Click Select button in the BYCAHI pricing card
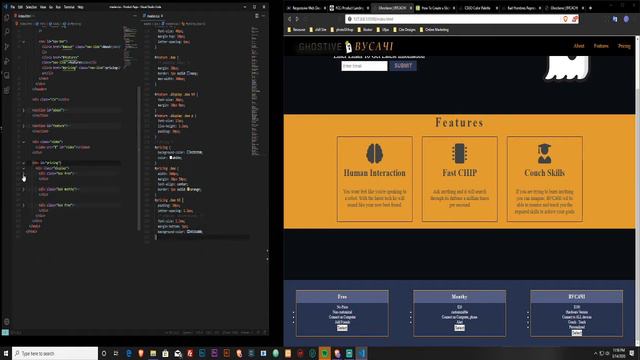The height and width of the screenshot is (360, 640). (576, 333)
